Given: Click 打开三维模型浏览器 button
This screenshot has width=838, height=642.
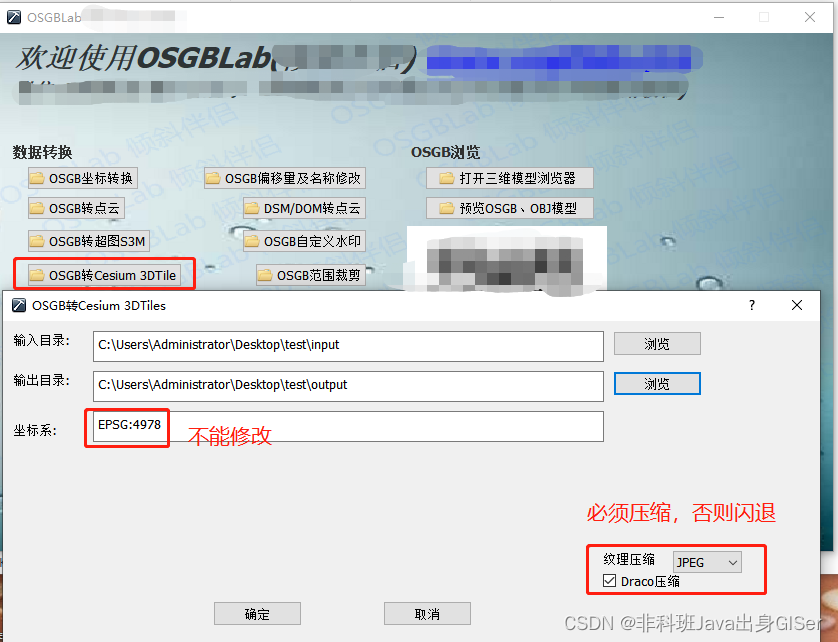Looking at the screenshot, I should tap(509, 178).
